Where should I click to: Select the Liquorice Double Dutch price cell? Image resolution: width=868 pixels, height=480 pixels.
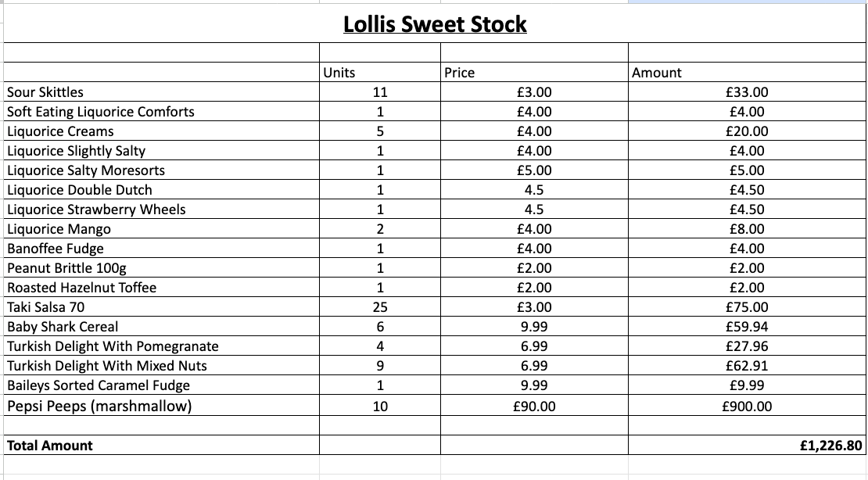(x=534, y=190)
